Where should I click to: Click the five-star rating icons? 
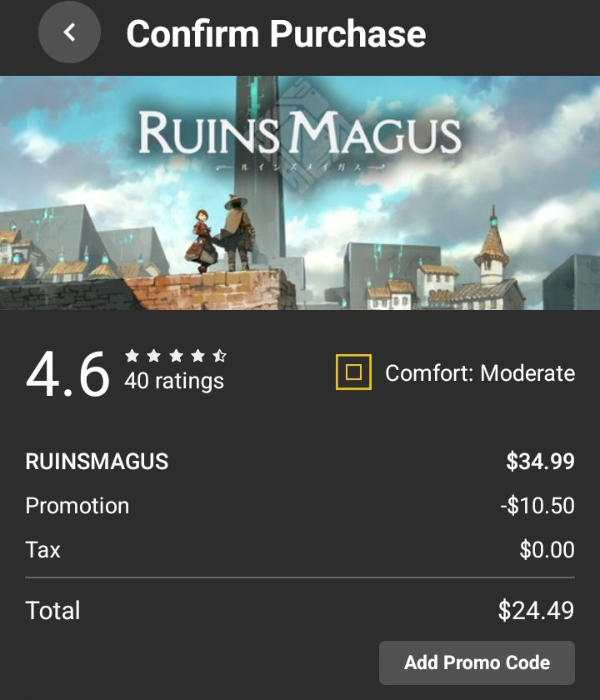point(176,356)
